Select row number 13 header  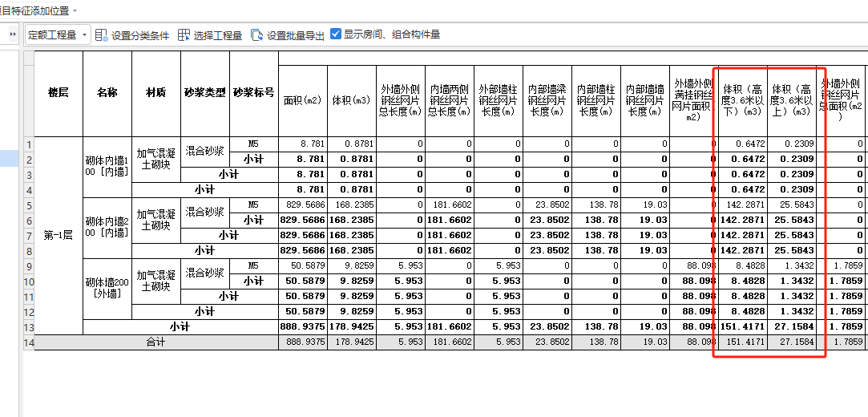(x=29, y=326)
